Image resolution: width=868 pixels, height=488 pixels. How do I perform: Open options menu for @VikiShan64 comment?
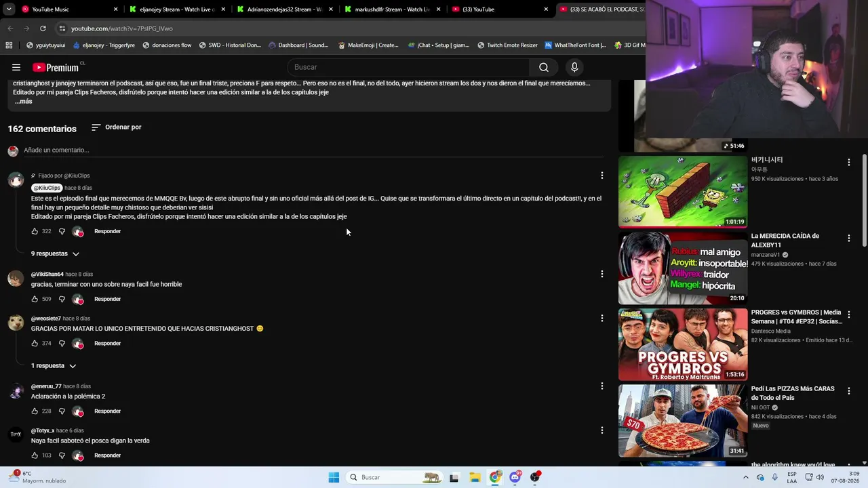pos(601,274)
